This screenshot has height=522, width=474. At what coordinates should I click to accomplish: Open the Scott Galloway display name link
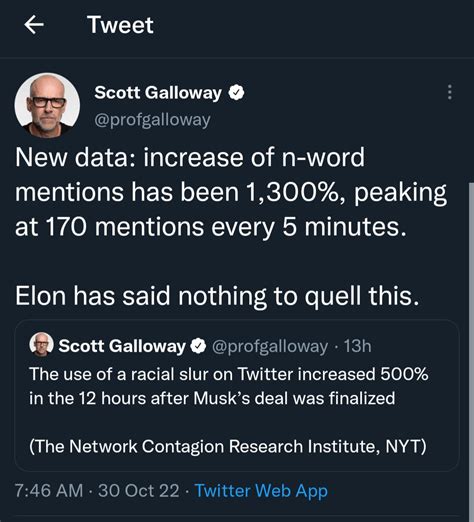pos(158,92)
